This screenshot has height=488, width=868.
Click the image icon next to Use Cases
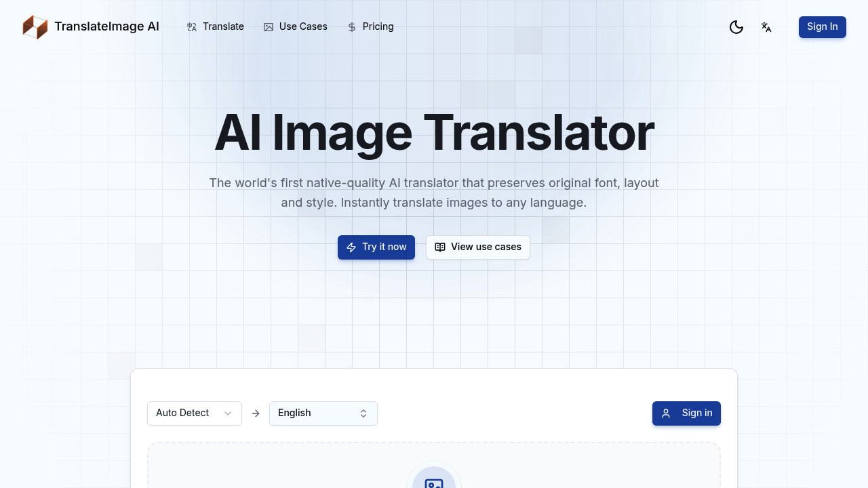pyautogui.click(x=269, y=27)
